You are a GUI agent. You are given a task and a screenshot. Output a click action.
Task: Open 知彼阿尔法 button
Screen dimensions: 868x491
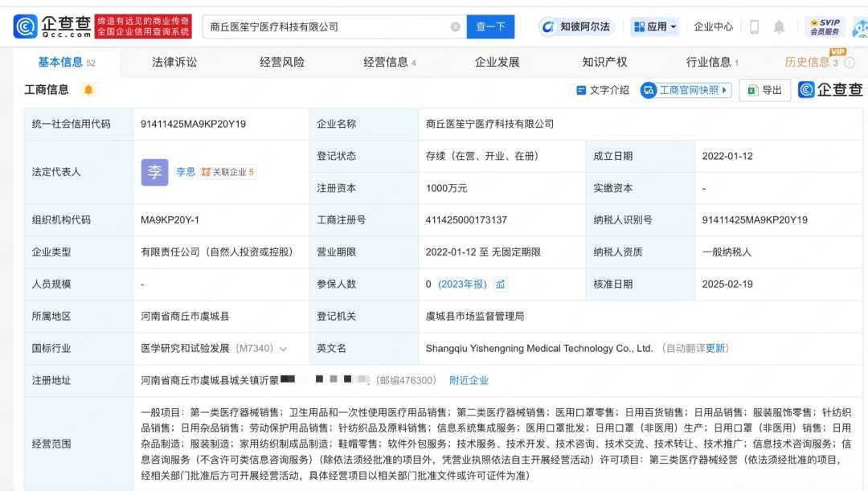pos(577,27)
